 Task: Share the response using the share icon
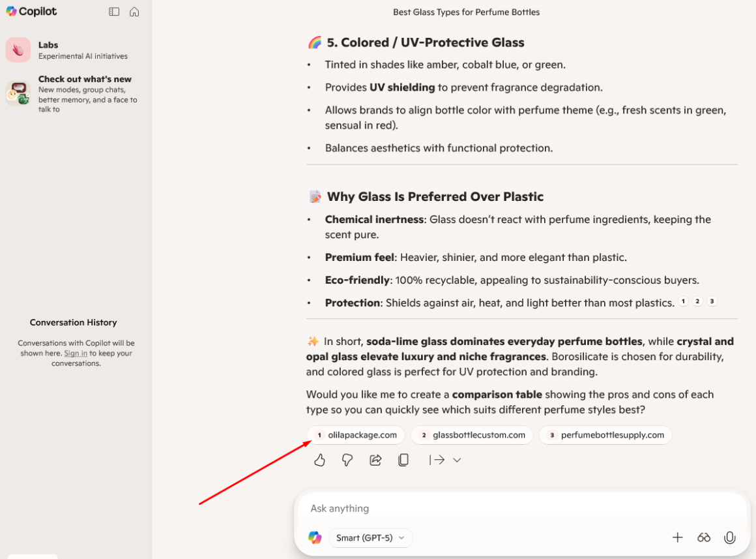375,460
